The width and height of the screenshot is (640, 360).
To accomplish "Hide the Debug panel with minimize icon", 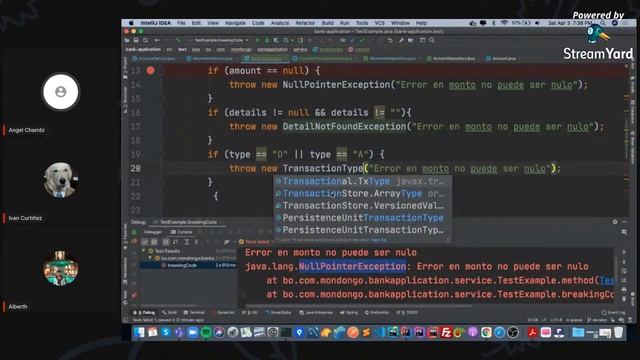I will click(x=624, y=222).
